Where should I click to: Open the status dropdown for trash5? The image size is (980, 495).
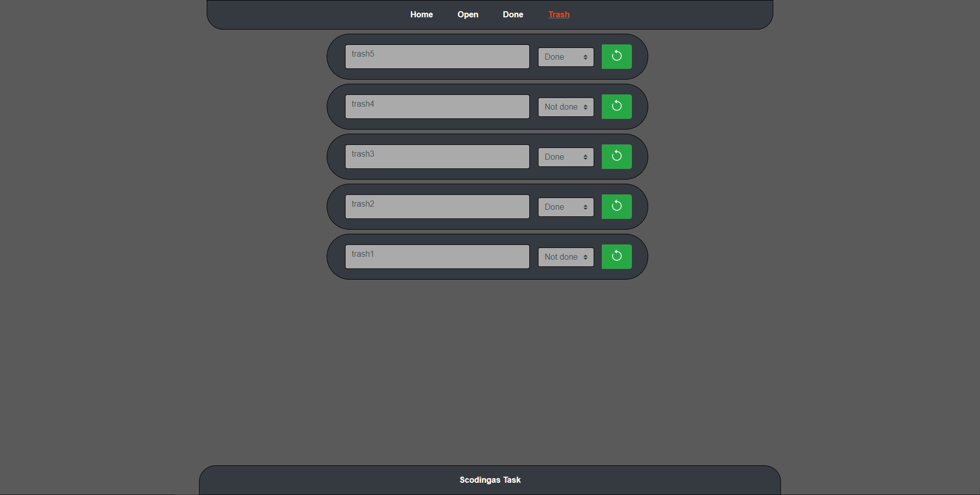(565, 57)
